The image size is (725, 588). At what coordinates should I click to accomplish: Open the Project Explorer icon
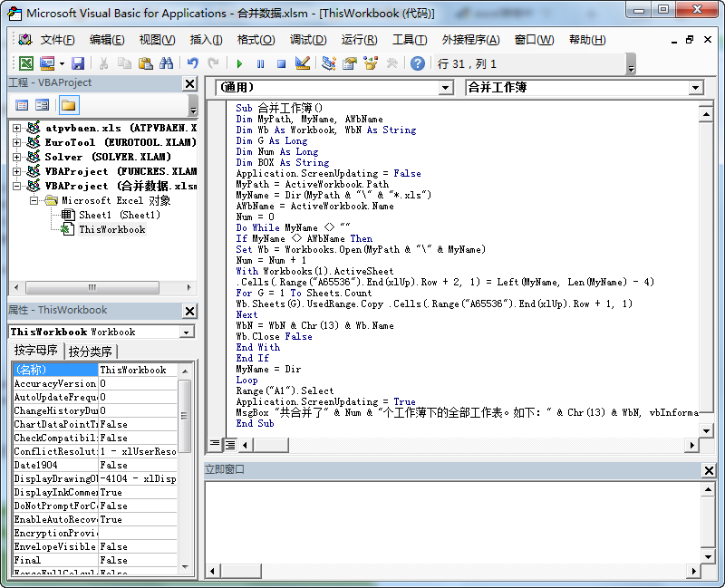click(x=329, y=63)
